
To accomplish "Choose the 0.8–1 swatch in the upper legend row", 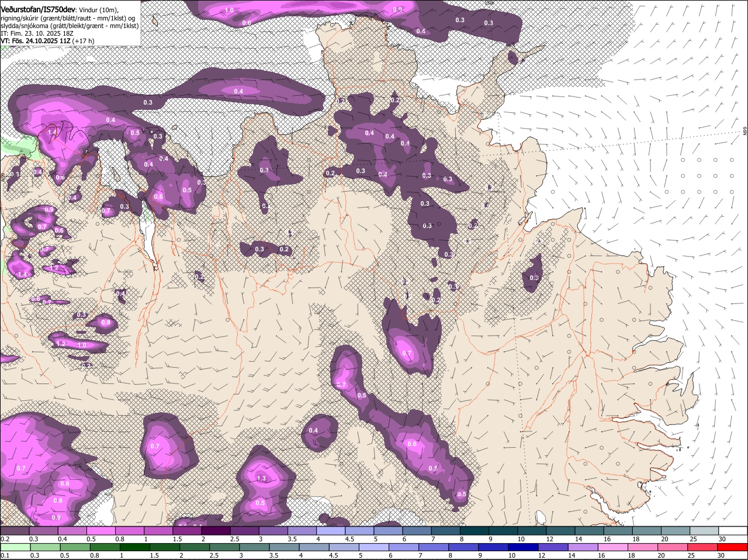I will [130, 531].
